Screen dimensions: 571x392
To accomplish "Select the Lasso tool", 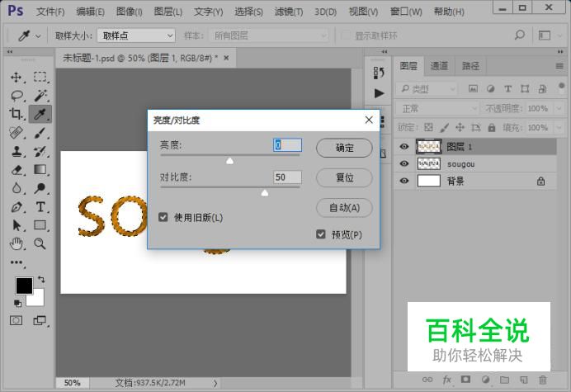I will tap(17, 96).
